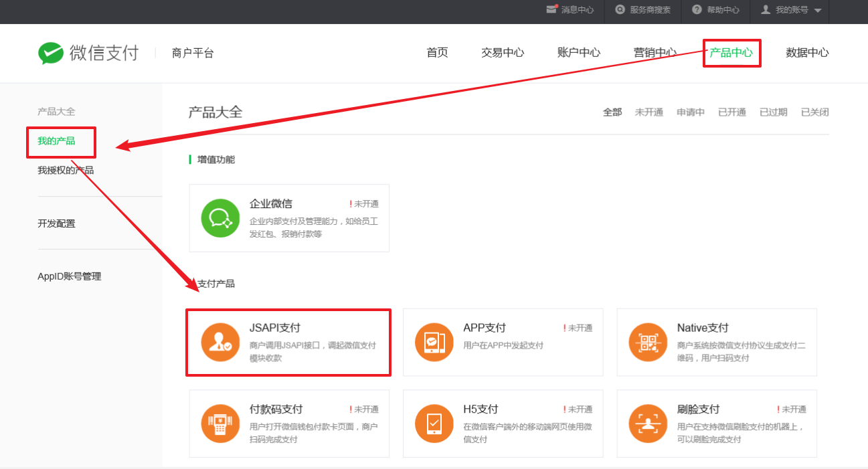868x469 pixels.
Task: Click the WeChat Pay green logo icon
Action: (x=51, y=54)
